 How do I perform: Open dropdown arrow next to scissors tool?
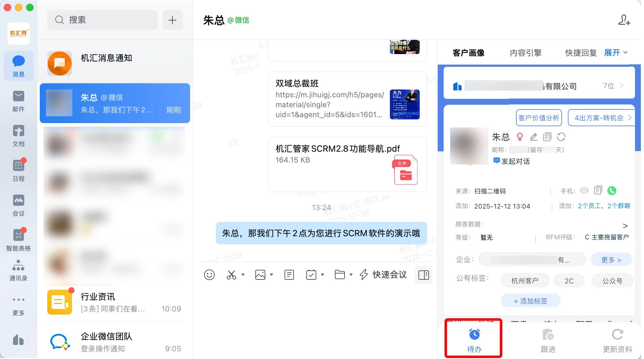(243, 275)
